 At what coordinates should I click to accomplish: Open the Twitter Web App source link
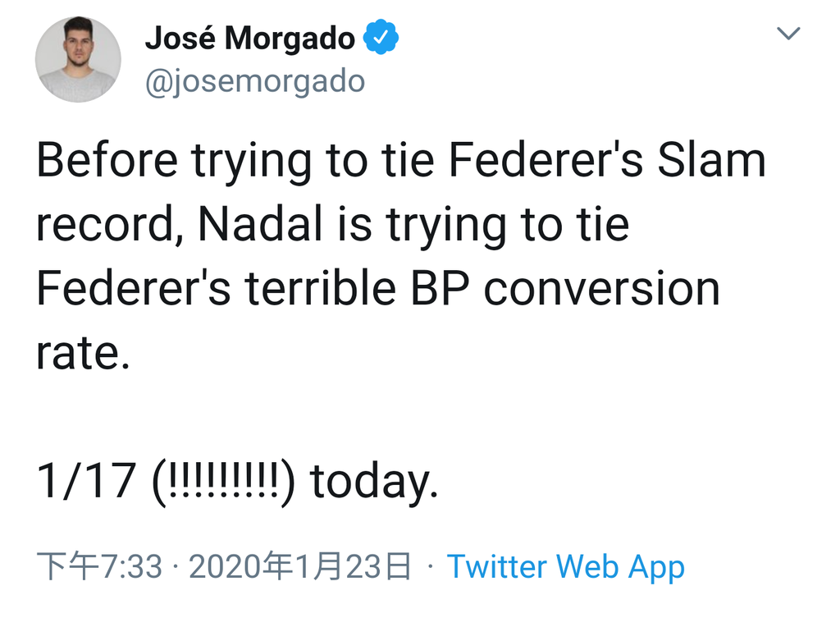[x=566, y=567]
